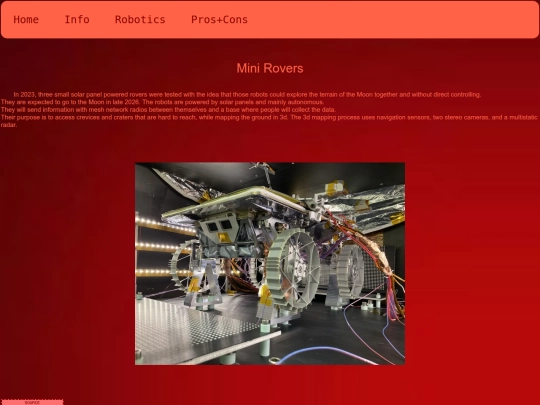Navigate to Pros+Cons page
The width and height of the screenshot is (540, 405).
pos(219,20)
